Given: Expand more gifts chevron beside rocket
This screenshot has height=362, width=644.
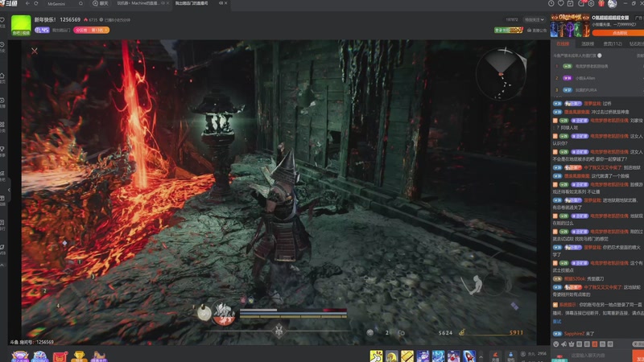Looking at the screenshot, I should [481, 356].
